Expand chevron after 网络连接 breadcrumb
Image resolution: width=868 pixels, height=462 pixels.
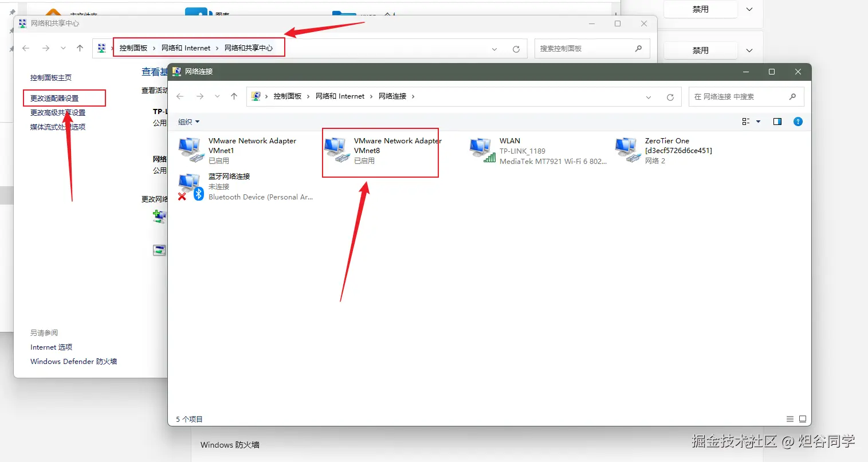pyautogui.click(x=413, y=96)
